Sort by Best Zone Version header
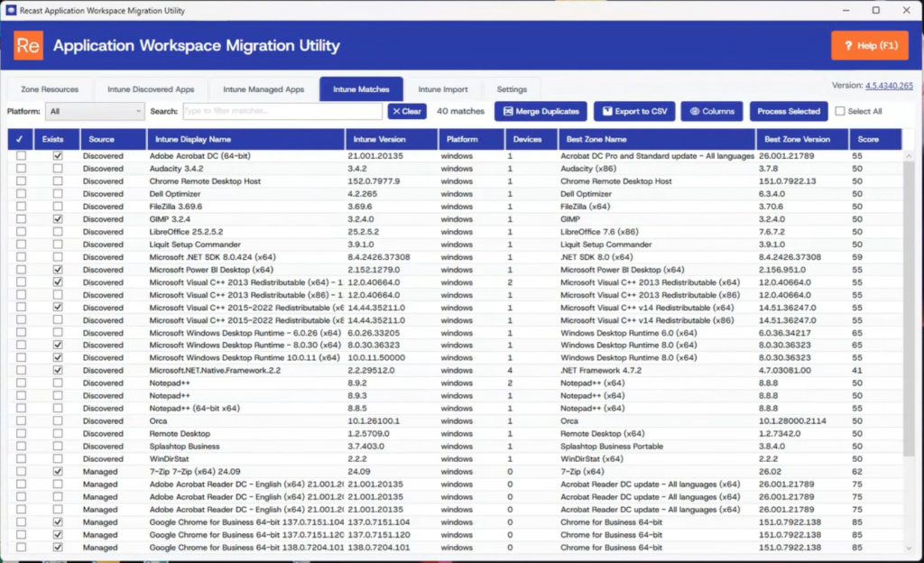 click(802, 140)
